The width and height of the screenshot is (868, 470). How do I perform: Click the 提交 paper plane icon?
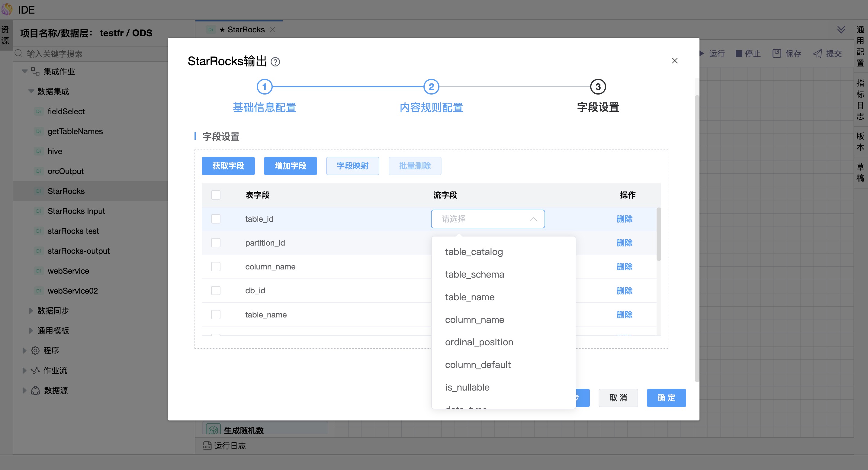[x=817, y=53]
